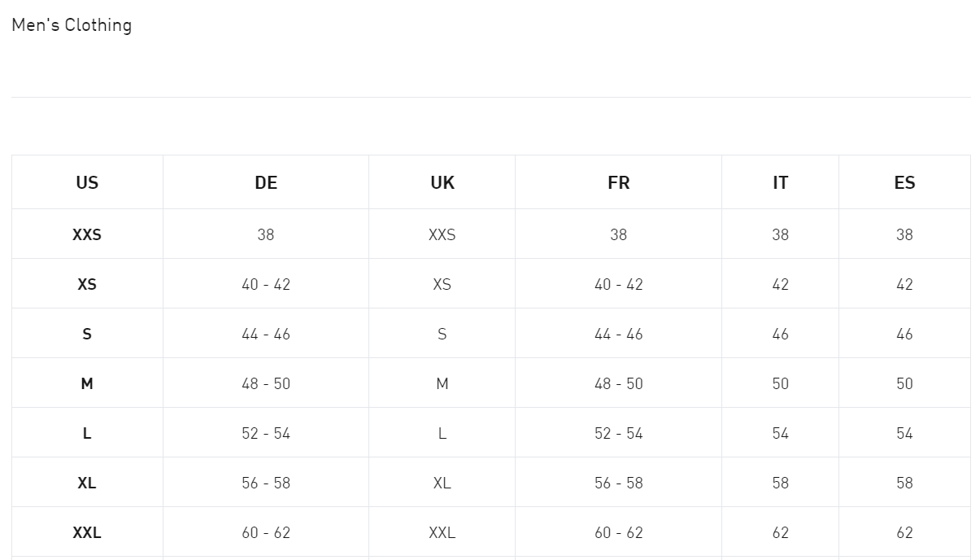Select the US column header
The width and height of the screenshot is (980, 560).
pos(87,183)
